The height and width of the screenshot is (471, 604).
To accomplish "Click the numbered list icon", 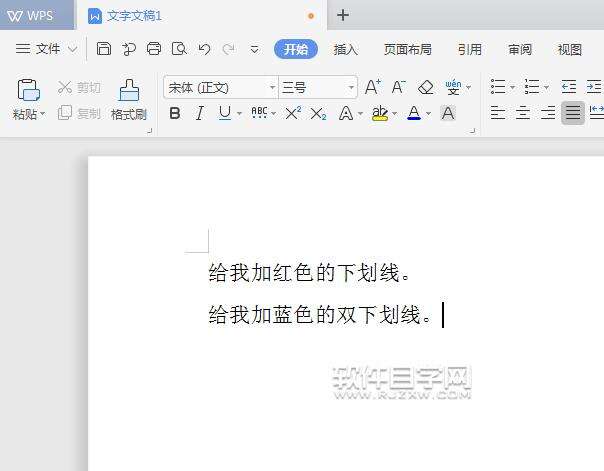I will pos(532,87).
